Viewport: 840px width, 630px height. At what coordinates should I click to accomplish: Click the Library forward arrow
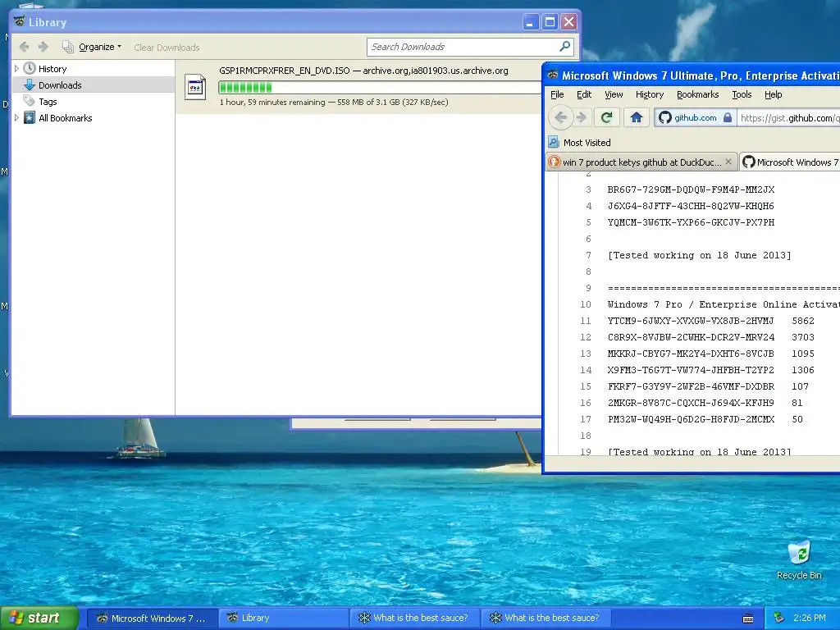[x=43, y=47]
